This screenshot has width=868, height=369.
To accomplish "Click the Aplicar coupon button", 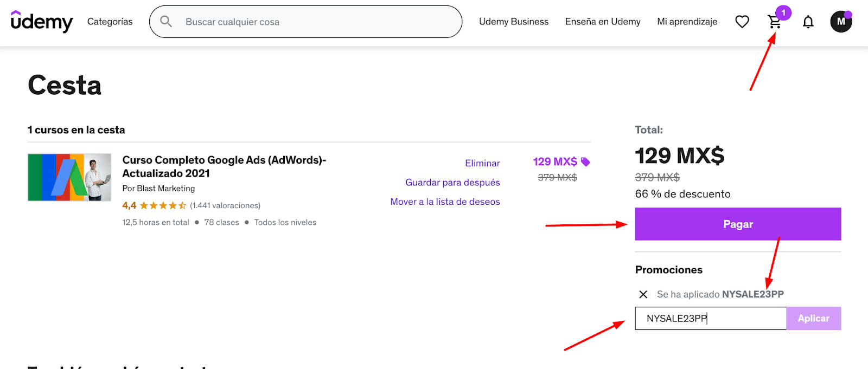I will [813, 319].
